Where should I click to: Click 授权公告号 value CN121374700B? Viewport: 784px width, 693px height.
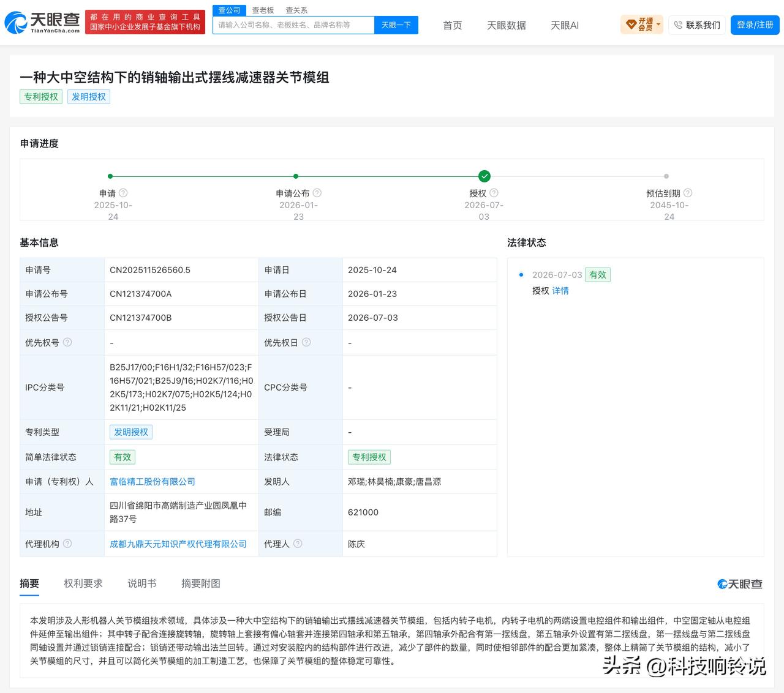pyautogui.click(x=141, y=318)
